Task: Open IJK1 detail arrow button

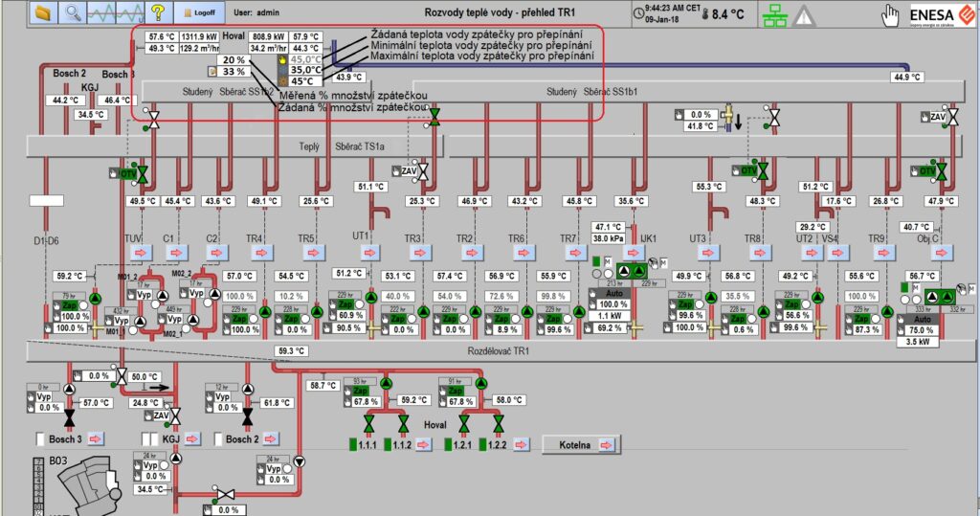Action: click(634, 253)
